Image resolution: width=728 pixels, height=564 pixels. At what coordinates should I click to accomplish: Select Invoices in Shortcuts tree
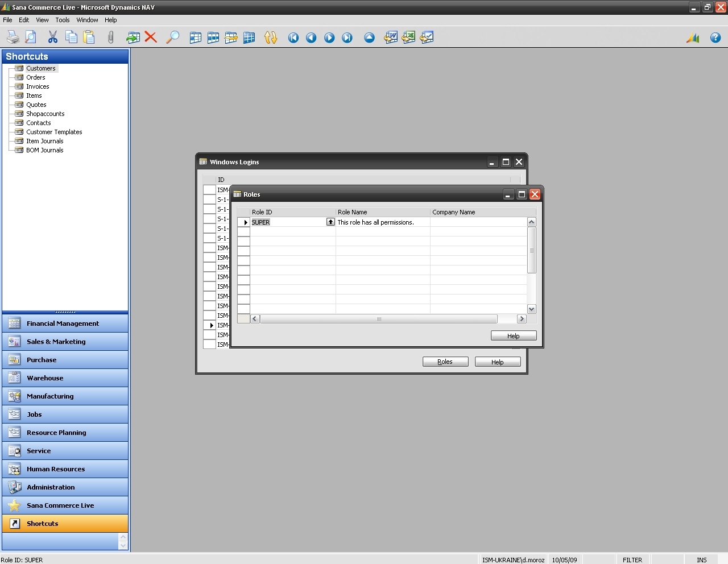click(x=38, y=86)
